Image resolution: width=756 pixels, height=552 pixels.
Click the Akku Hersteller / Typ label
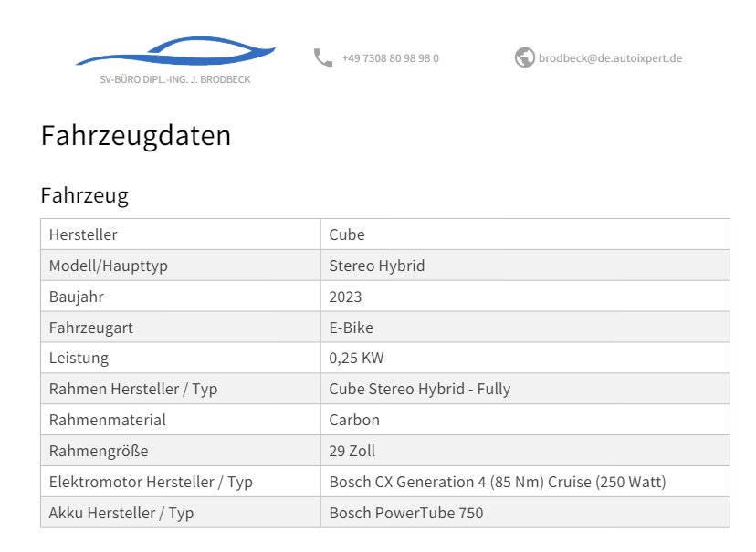[121, 513]
